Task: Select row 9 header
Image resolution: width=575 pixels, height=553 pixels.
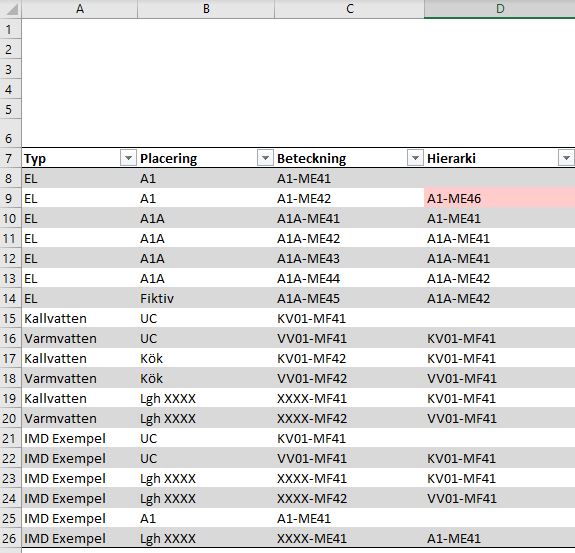Action: pos(11,198)
